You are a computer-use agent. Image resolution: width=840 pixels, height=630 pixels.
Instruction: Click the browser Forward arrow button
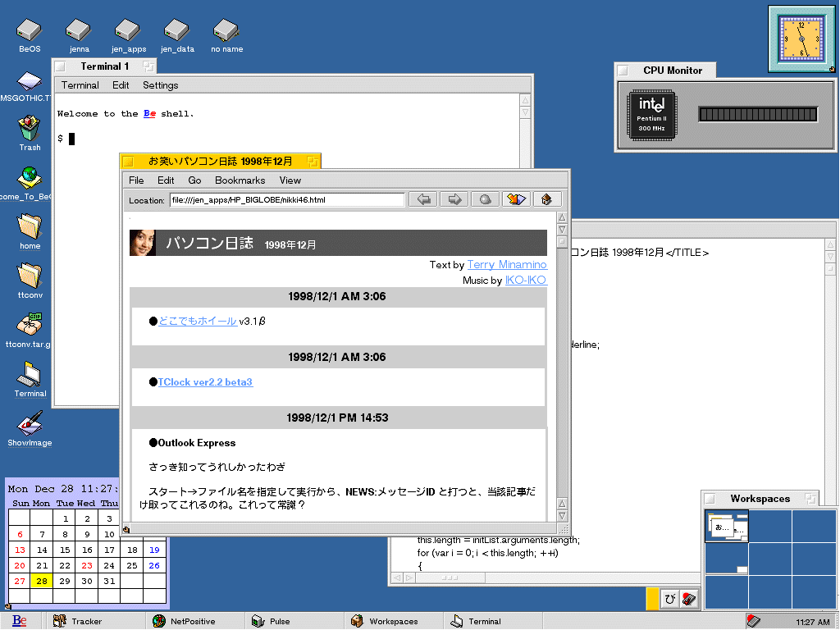[x=454, y=199]
